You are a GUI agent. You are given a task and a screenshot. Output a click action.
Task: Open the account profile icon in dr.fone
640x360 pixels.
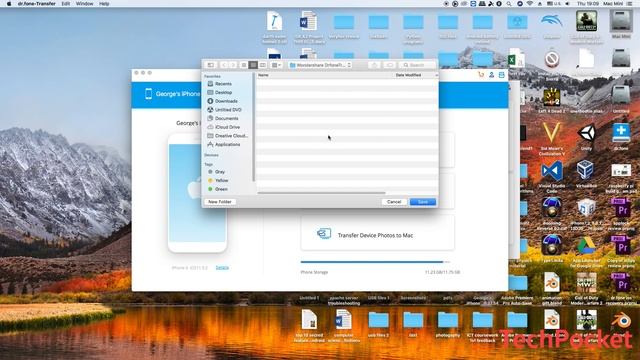coord(491,75)
